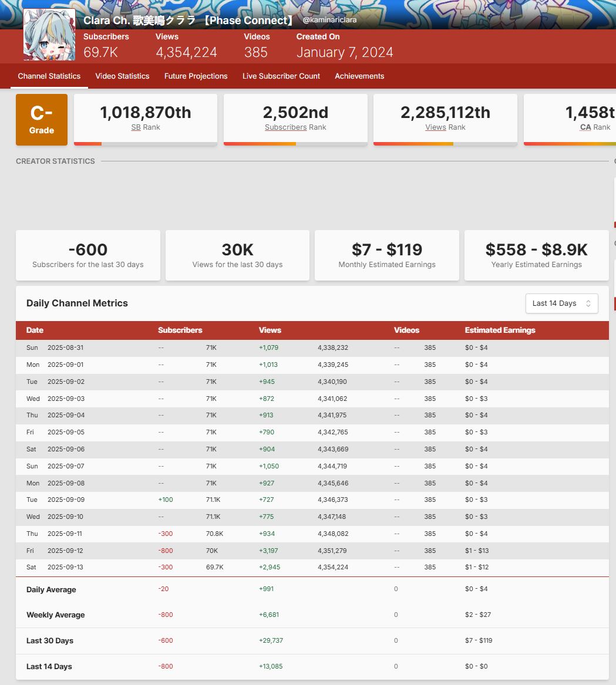
Task: Click Clara Ch. channel avatar image
Action: click(x=49, y=35)
